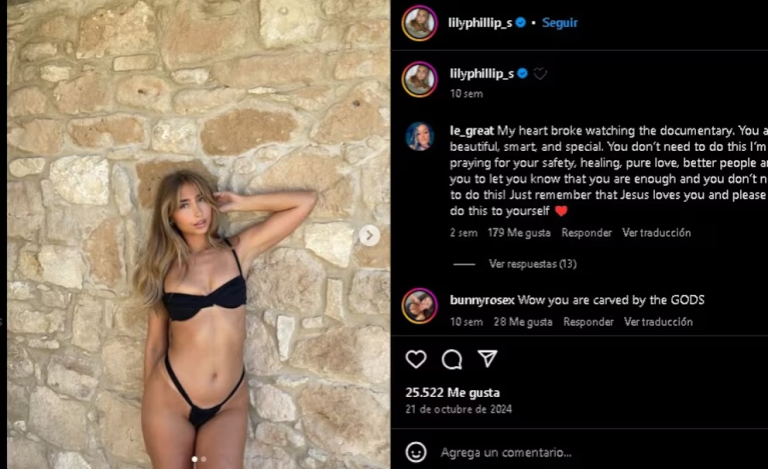Translate bunnyrosex's comment

[x=658, y=322]
